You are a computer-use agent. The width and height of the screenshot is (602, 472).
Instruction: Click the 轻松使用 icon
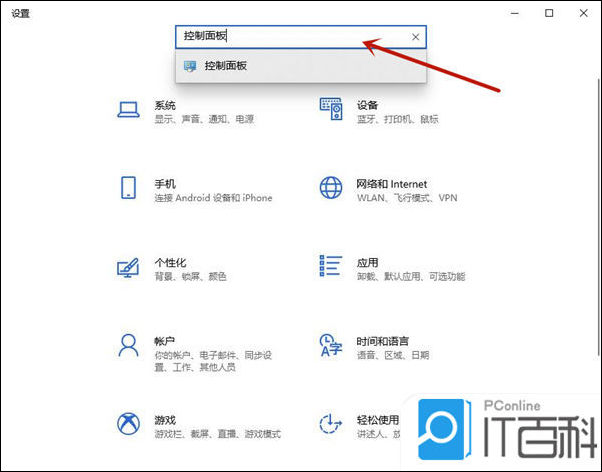click(x=331, y=424)
